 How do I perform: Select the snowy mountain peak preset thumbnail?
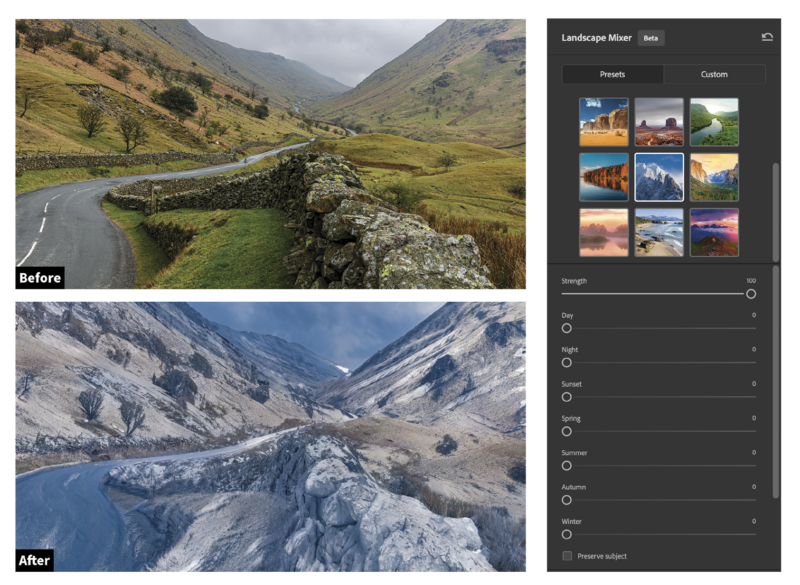pyautogui.click(x=659, y=177)
